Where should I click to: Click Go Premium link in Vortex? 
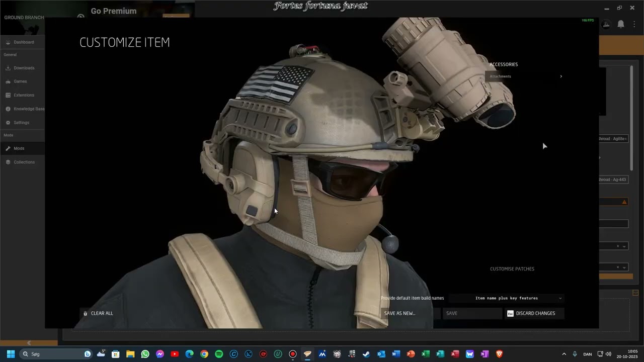[x=114, y=11]
